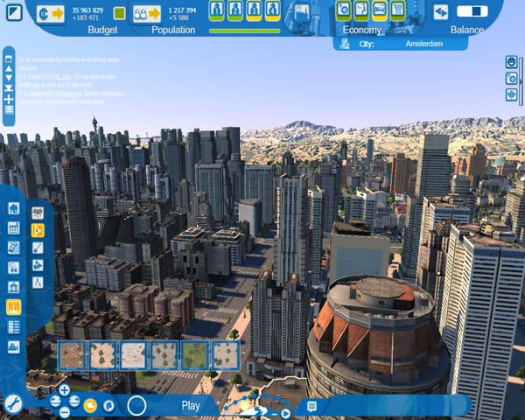Click M_star username in chat
Image resolution: width=525 pixels, height=420 pixels.
63,77
